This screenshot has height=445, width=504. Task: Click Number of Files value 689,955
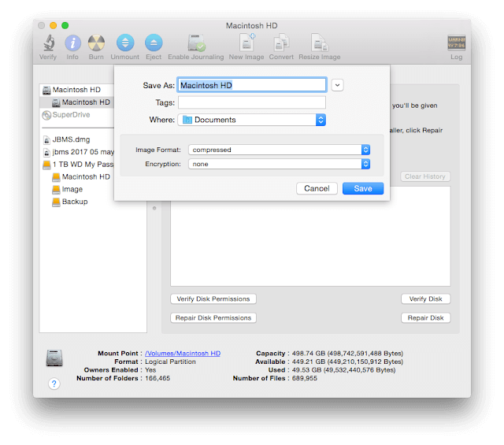click(305, 378)
